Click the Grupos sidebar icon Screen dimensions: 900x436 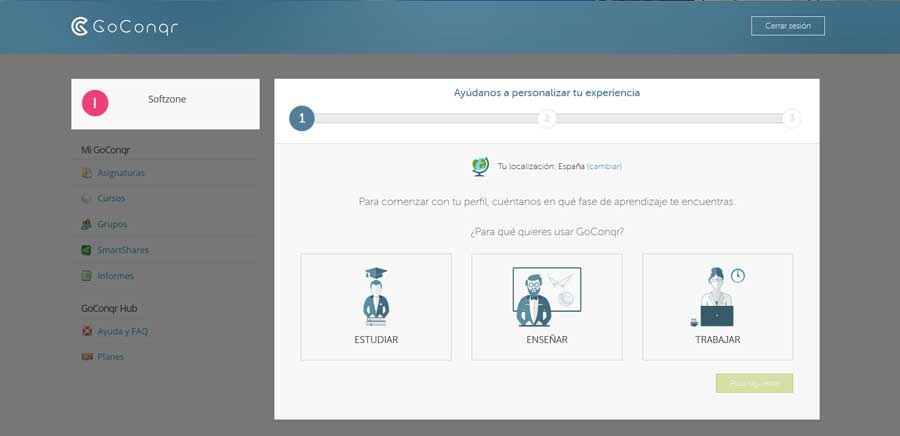point(87,224)
